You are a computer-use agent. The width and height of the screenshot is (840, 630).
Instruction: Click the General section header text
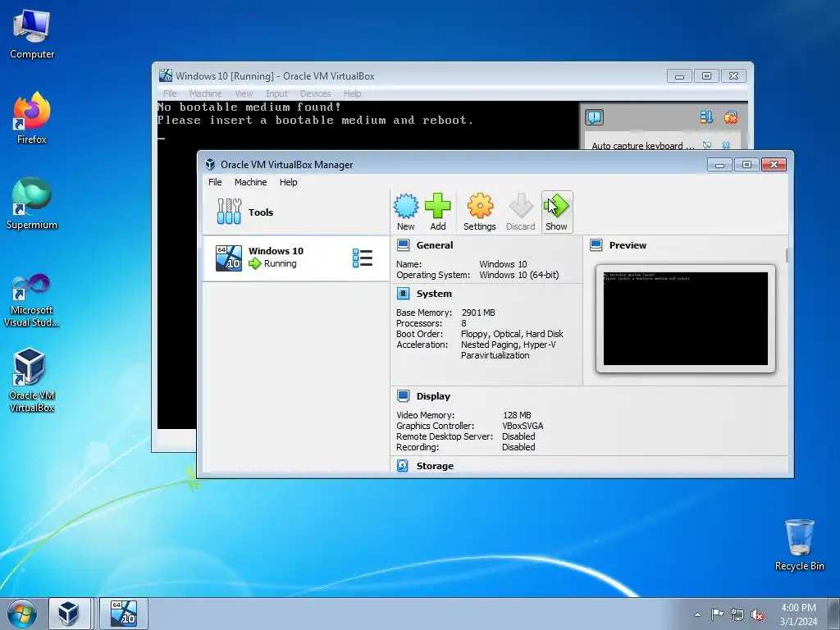pyautogui.click(x=435, y=245)
